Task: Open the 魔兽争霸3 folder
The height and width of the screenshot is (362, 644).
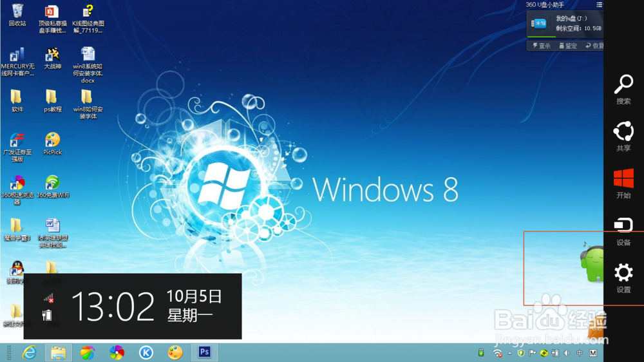Action: tap(17, 229)
